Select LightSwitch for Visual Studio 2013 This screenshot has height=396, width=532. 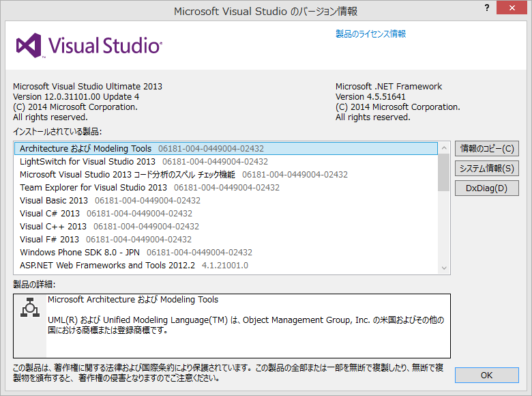[226, 161]
